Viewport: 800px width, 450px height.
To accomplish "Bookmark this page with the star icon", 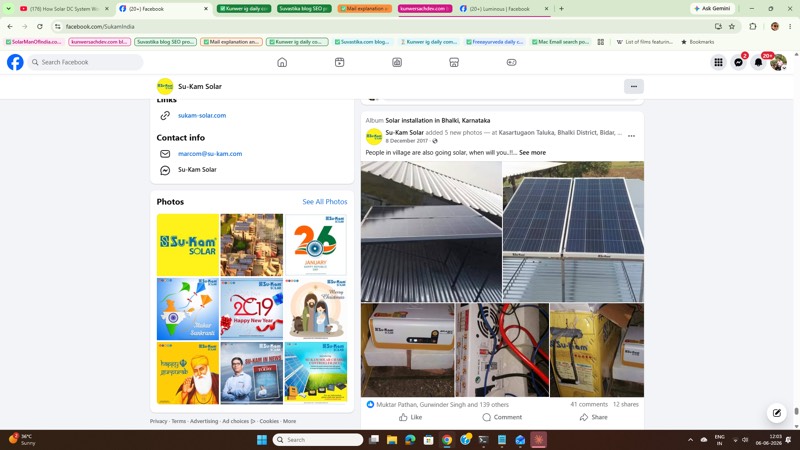I will point(732,27).
